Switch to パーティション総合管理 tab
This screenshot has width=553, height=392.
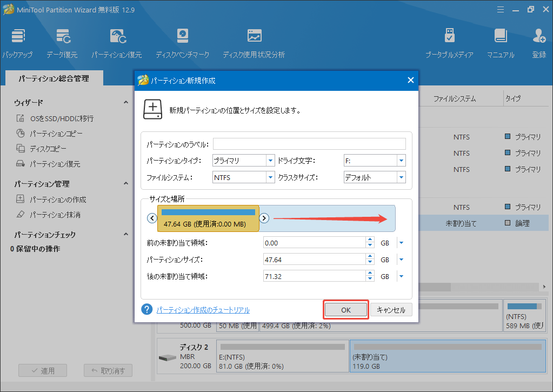pyautogui.click(x=54, y=78)
